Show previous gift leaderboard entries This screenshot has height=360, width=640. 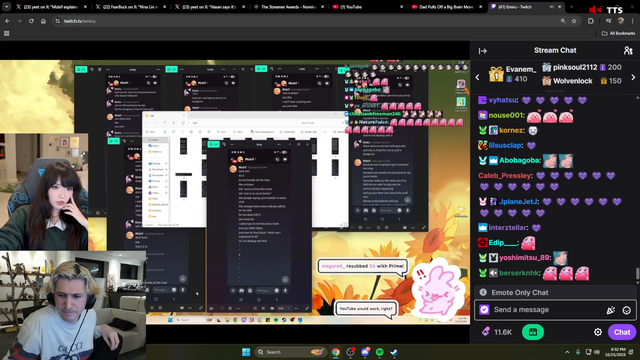(x=477, y=77)
